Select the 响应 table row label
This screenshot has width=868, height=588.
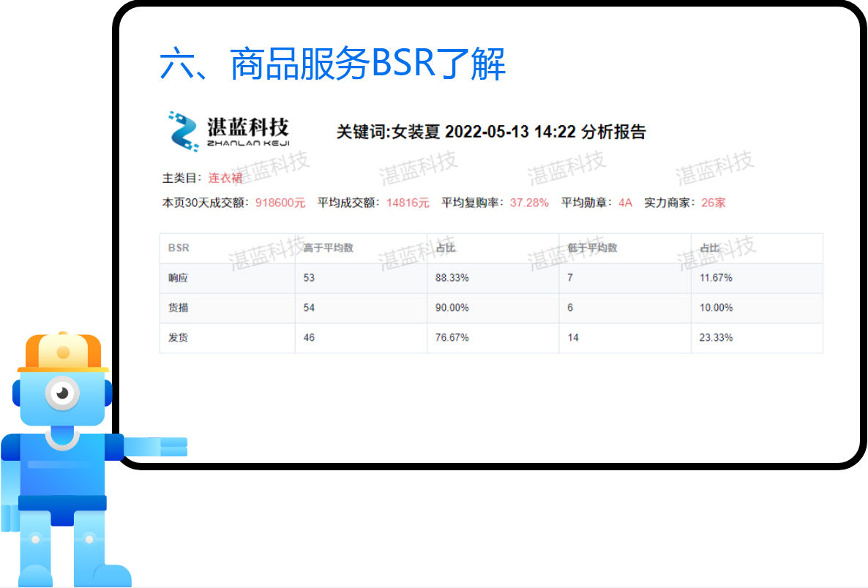click(x=179, y=278)
